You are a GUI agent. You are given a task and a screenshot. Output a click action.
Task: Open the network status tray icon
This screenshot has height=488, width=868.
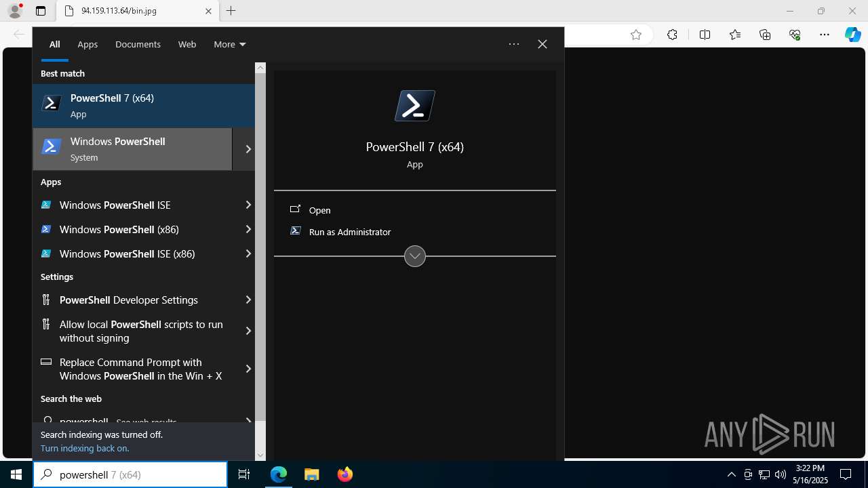[x=764, y=474]
